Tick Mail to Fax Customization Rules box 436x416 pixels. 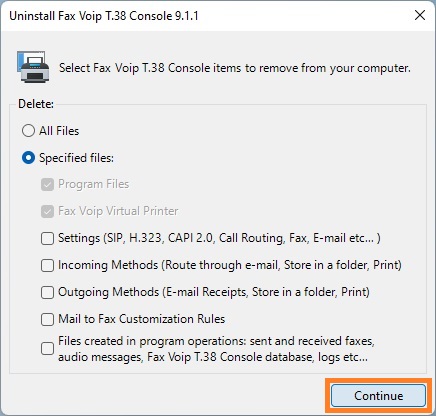click(x=47, y=319)
